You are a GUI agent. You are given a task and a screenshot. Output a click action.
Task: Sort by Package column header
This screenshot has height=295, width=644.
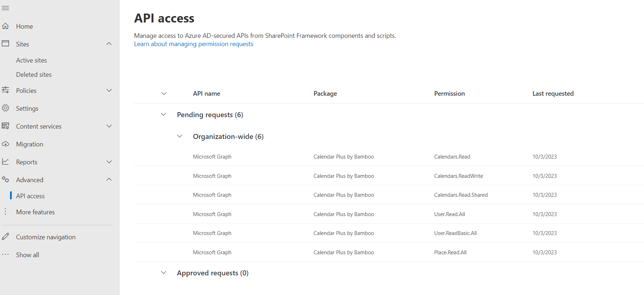coord(325,94)
